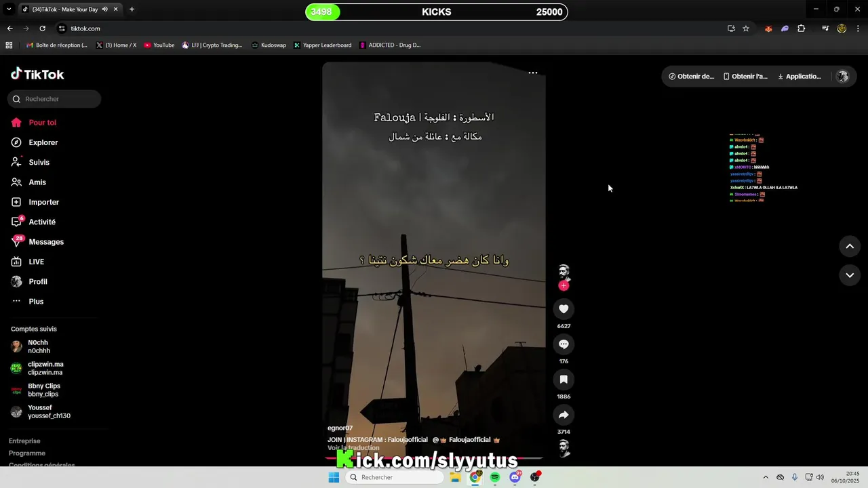Open the LIVE section icon
Viewport: 868px width, 488px height.
point(16,262)
